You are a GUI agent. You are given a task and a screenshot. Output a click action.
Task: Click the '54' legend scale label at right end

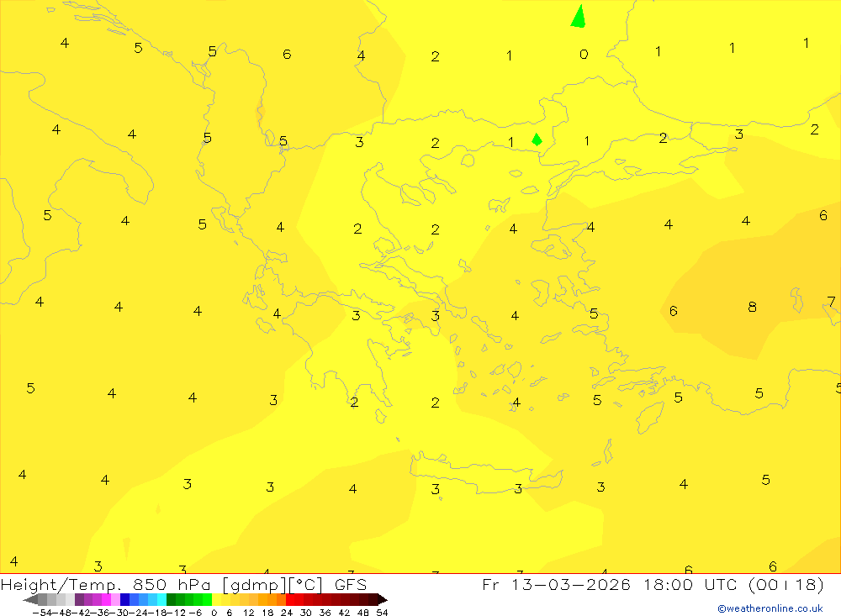tap(382, 613)
